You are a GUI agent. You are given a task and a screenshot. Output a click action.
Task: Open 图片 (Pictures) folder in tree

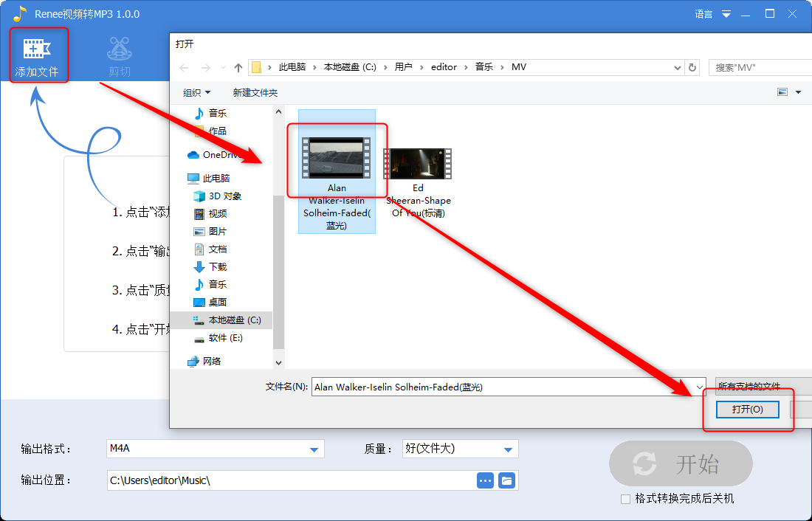point(210,232)
